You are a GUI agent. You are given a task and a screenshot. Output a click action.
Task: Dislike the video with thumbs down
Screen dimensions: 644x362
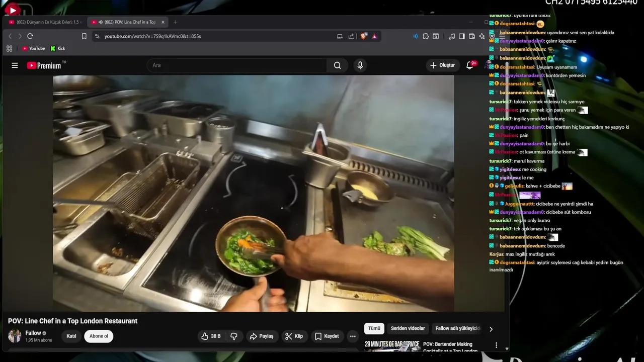pyautogui.click(x=234, y=336)
